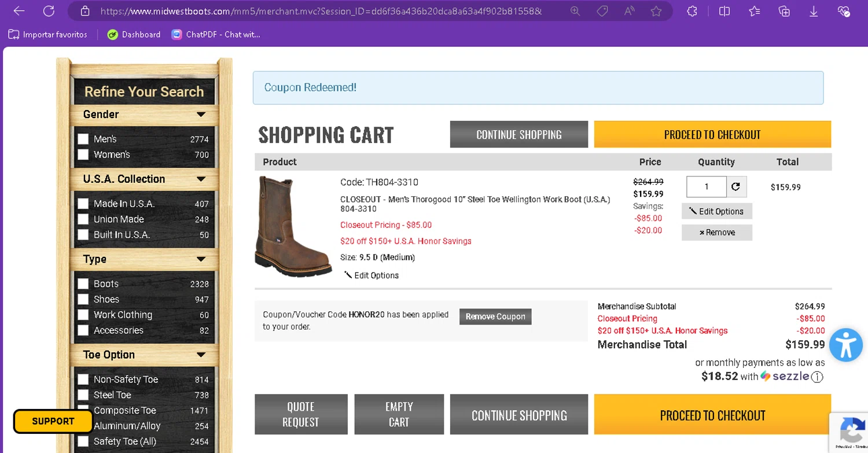Activate the read aloud icon
Viewport: 868px width, 453px height.
tap(629, 11)
